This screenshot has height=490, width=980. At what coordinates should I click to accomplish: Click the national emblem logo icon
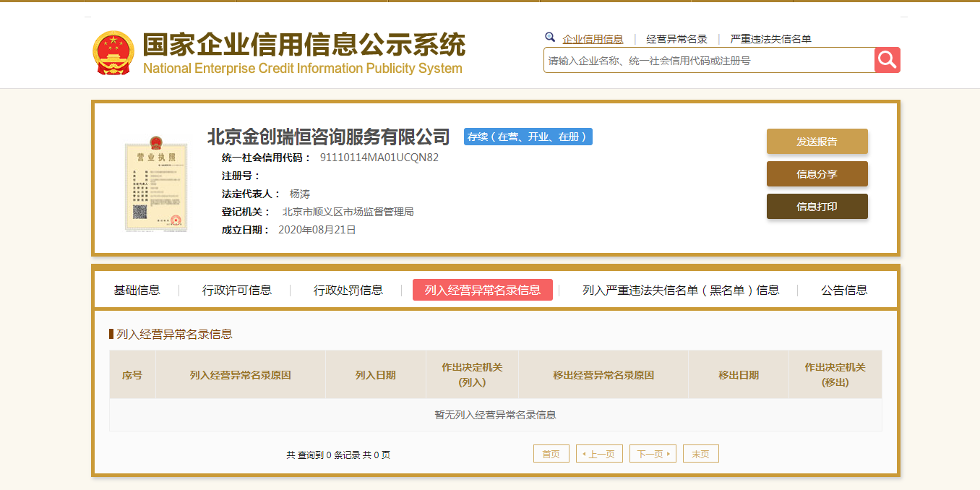113,53
